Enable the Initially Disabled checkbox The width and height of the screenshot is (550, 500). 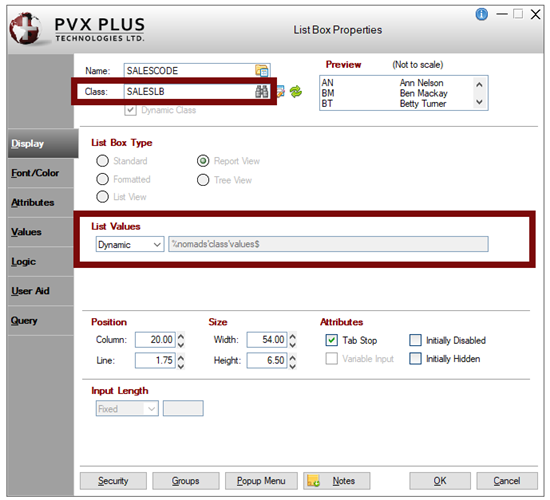click(415, 340)
